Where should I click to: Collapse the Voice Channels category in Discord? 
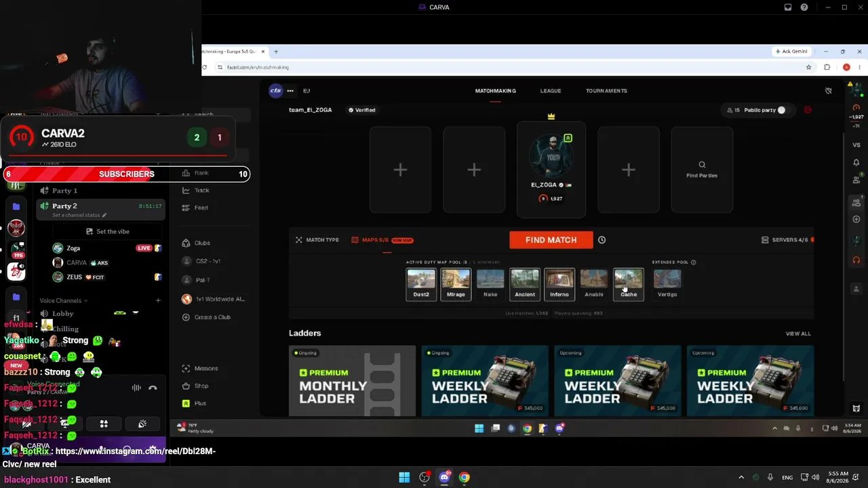click(x=63, y=301)
